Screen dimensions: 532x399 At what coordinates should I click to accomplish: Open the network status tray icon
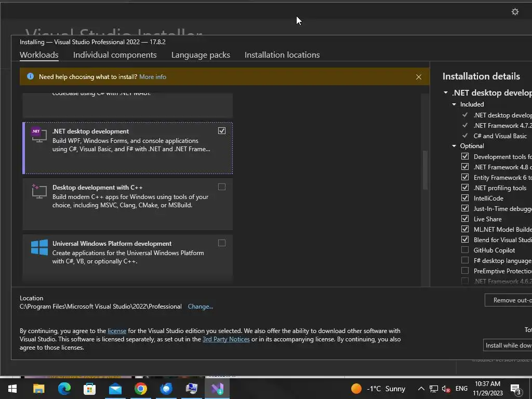click(434, 389)
